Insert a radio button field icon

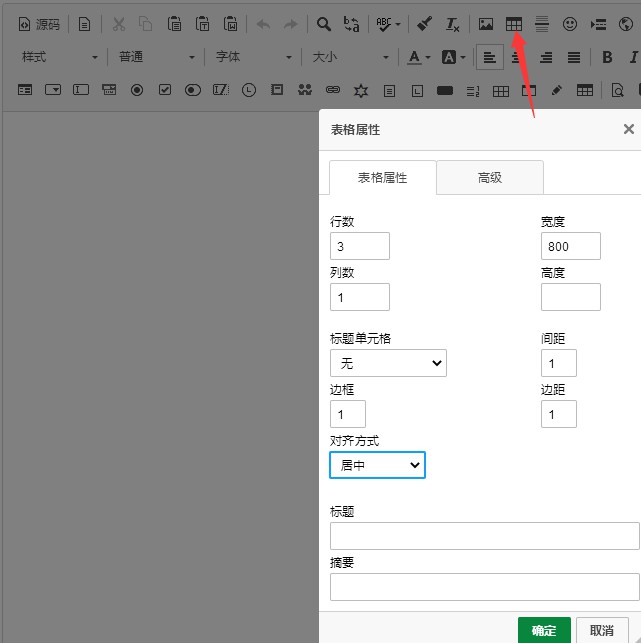point(137,90)
